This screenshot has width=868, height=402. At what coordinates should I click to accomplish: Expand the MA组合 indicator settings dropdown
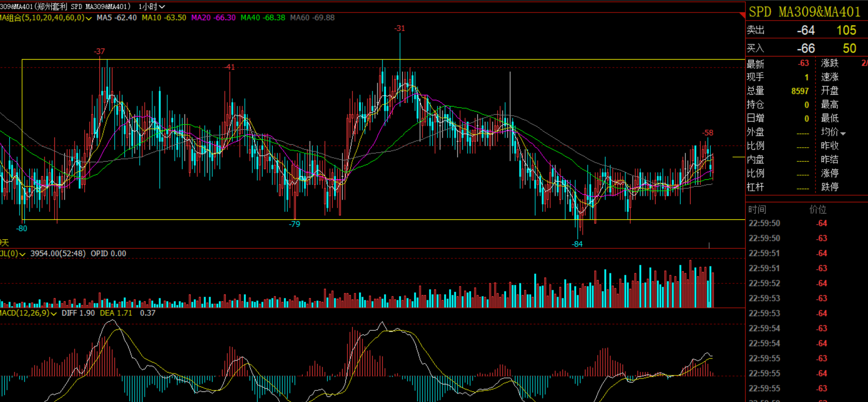(x=88, y=18)
